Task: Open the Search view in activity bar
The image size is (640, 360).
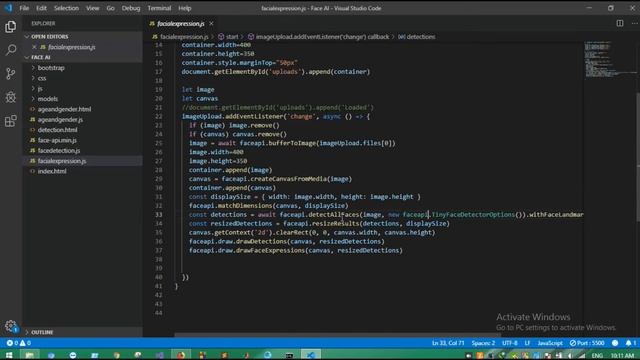Action: tap(11, 50)
